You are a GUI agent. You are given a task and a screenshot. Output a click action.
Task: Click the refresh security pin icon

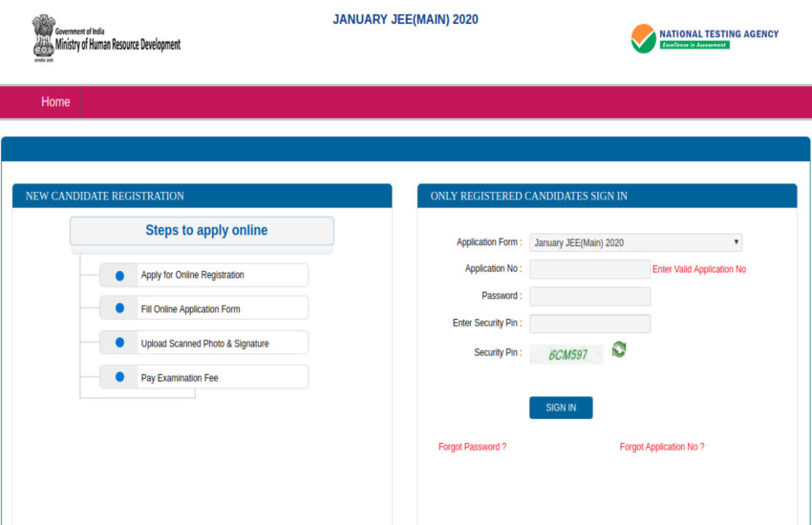coord(619,349)
